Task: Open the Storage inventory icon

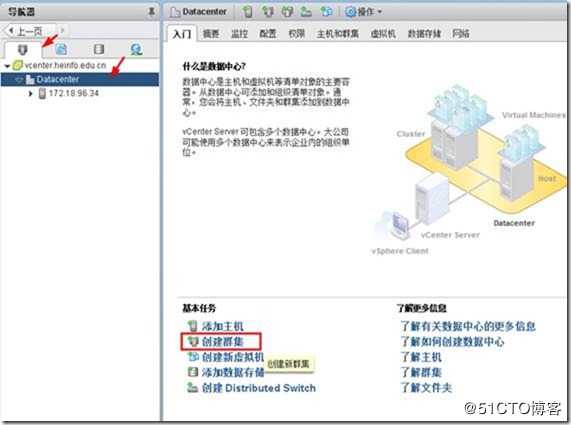Action: pos(99,49)
